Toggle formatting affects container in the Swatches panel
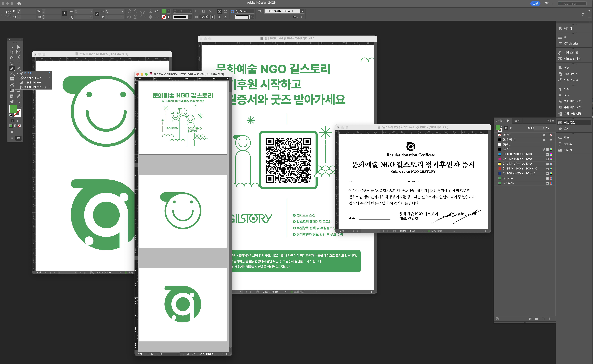The image size is (593, 364). coord(506,128)
